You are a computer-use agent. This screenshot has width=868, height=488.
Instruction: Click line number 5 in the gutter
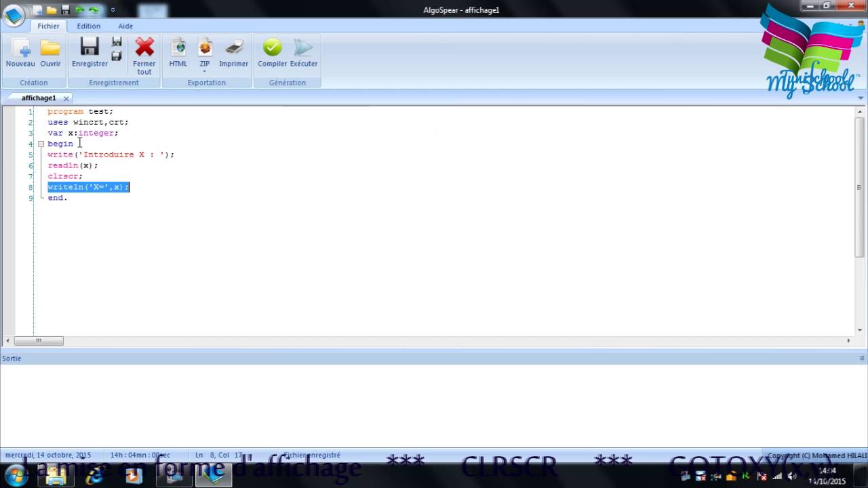click(31, 155)
